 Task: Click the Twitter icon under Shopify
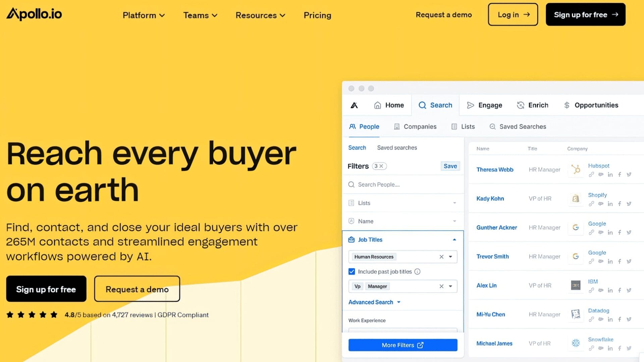tap(629, 204)
